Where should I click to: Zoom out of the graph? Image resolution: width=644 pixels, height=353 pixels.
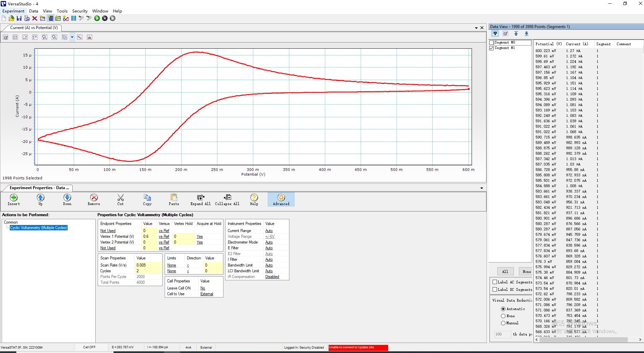point(54,37)
